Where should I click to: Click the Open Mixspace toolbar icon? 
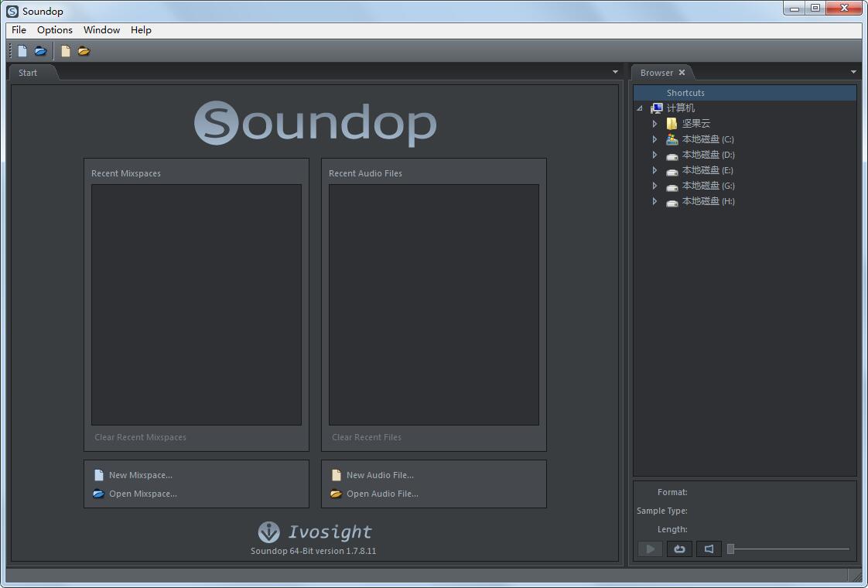pos(40,50)
